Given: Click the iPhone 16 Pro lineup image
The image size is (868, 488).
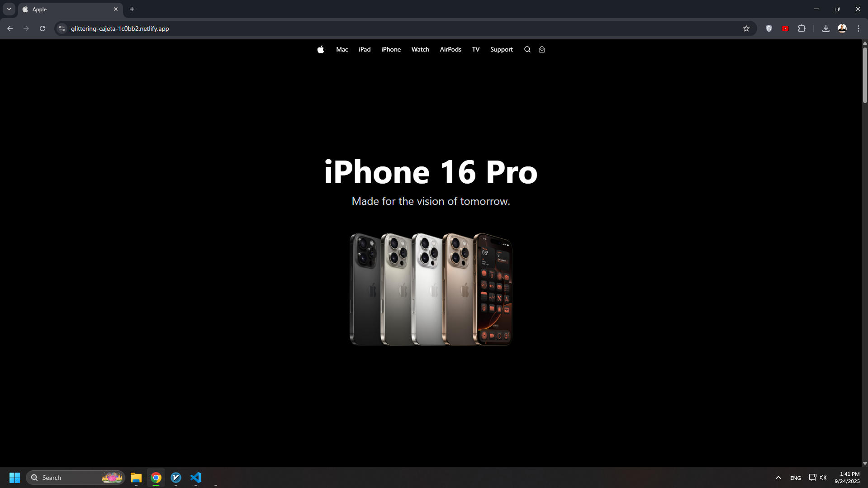Looking at the screenshot, I should coord(431,289).
